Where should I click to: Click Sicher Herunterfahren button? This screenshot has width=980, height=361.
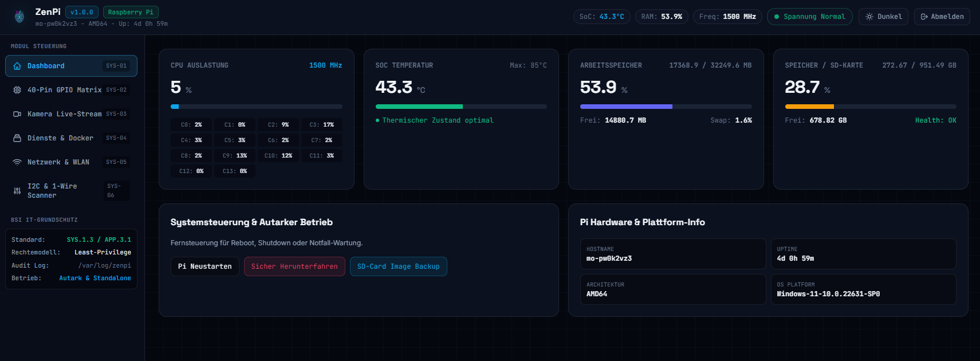(x=294, y=266)
